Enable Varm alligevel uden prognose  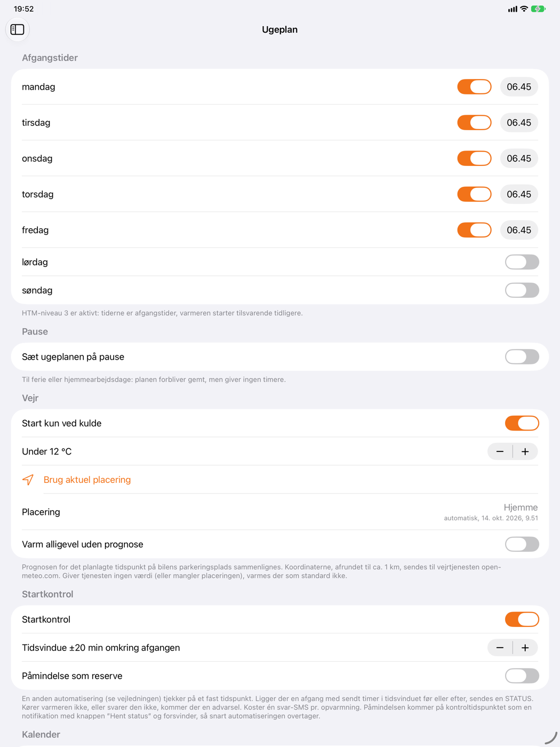[x=522, y=544]
